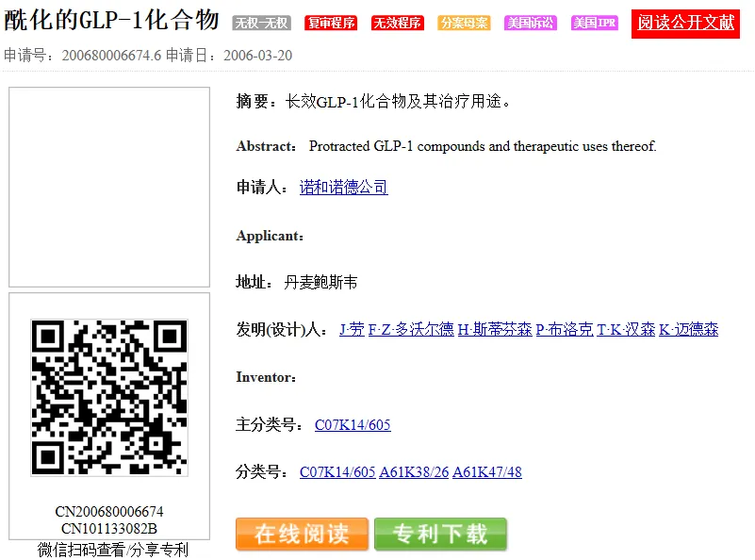Click the 无效程序 red tag
755x560 pixels.
(x=397, y=24)
